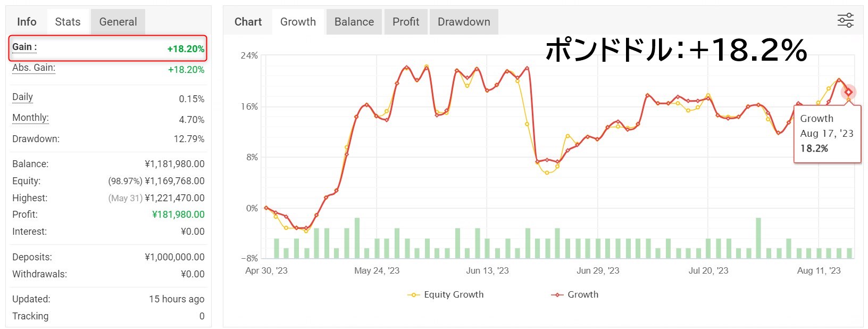Switch to the Drawdown chart tab
Image resolution: width=868 pixels, height=329 pixels.
[464, 22]
